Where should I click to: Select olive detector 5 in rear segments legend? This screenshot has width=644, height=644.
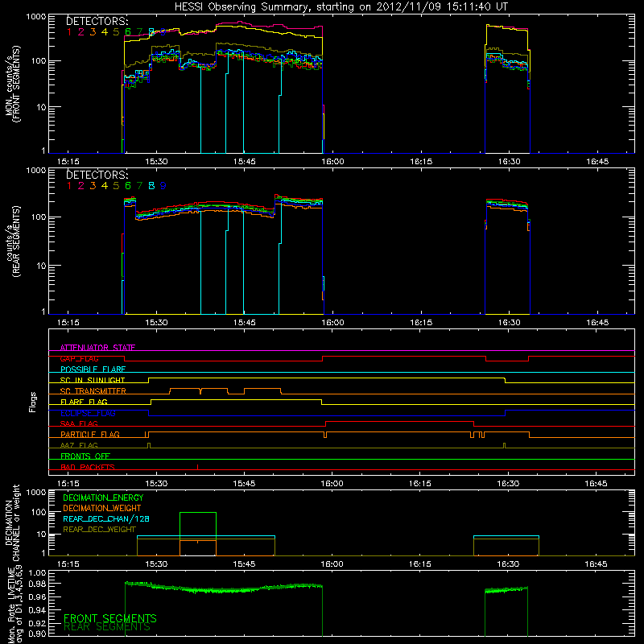[x=116, y=186]
